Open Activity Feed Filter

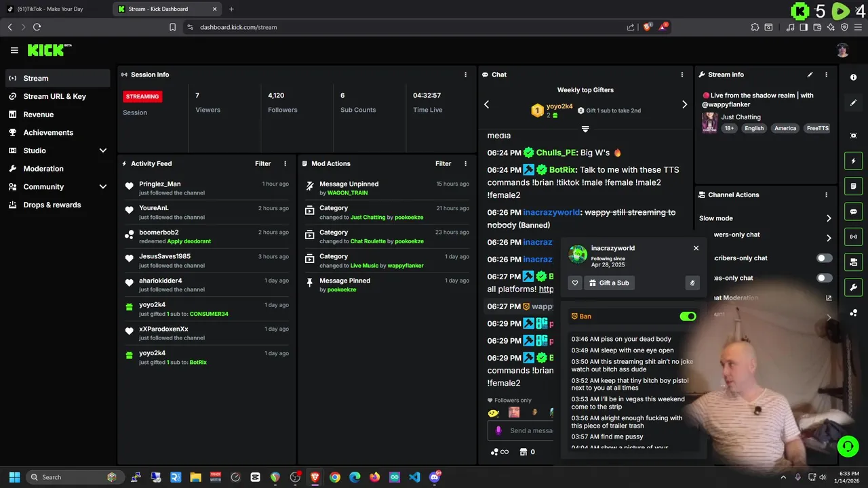point(262,163)
